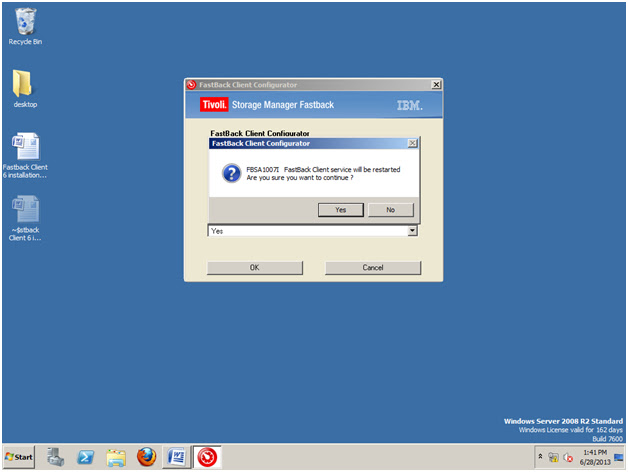Viewport: 628px width, 472px height.
Task: Confirm restart by clicking Yes
Action: (x=340, y=210)
